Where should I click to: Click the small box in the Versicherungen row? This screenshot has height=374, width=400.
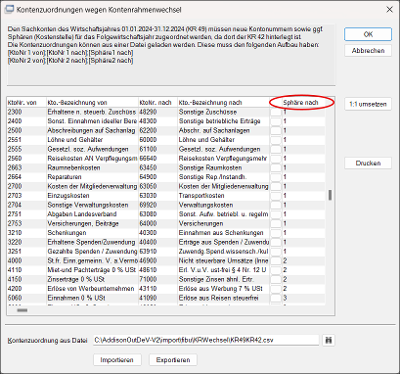coord(276,223)
